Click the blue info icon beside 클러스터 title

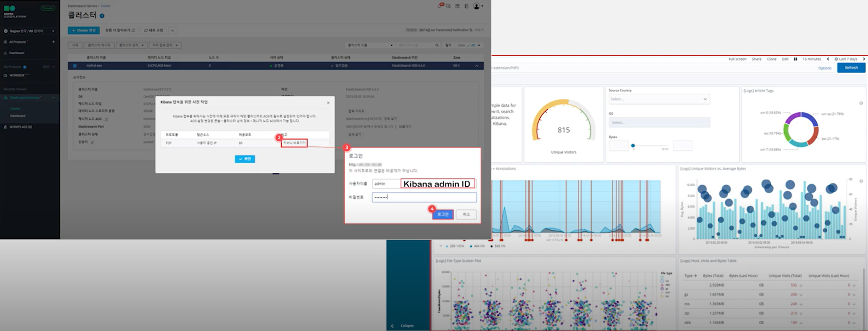pyautogui.click(x=102, y=16)
